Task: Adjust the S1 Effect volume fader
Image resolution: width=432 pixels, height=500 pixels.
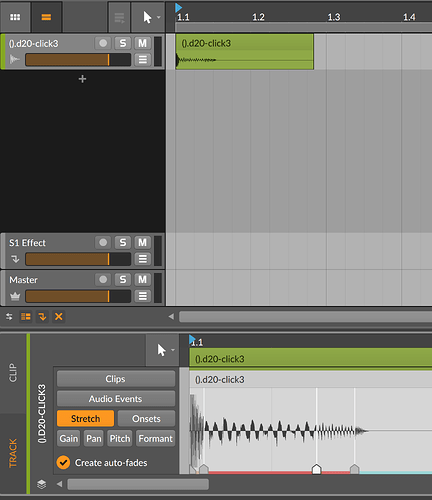Action: (x=78, y=259)
